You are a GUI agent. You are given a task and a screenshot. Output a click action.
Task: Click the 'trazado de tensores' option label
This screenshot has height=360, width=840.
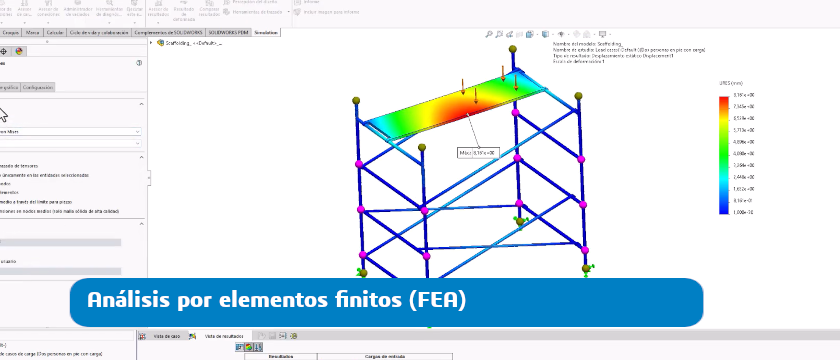(x=19, y=166)
